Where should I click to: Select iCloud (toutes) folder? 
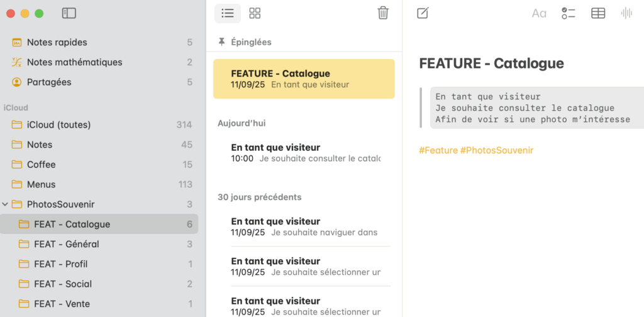pos(58,125)
